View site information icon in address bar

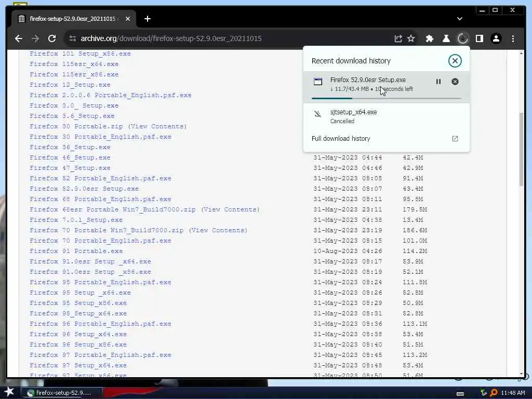pyautogui.click(x=73, y=38)
